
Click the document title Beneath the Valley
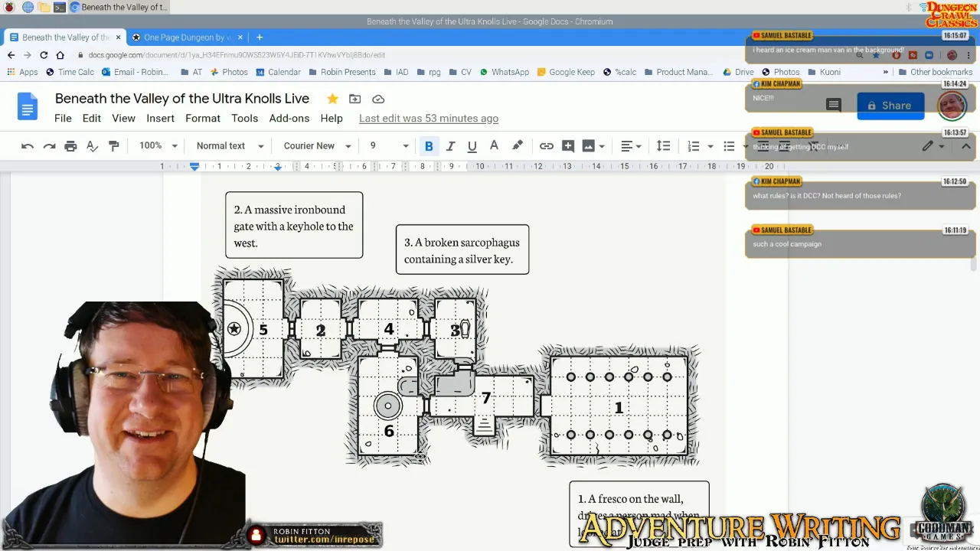click(182, 98)
